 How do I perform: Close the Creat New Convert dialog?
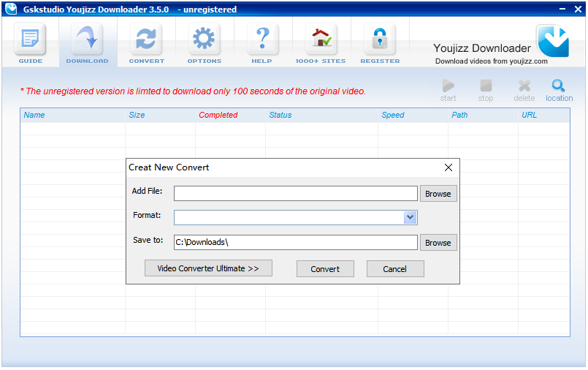click(448, 167)
